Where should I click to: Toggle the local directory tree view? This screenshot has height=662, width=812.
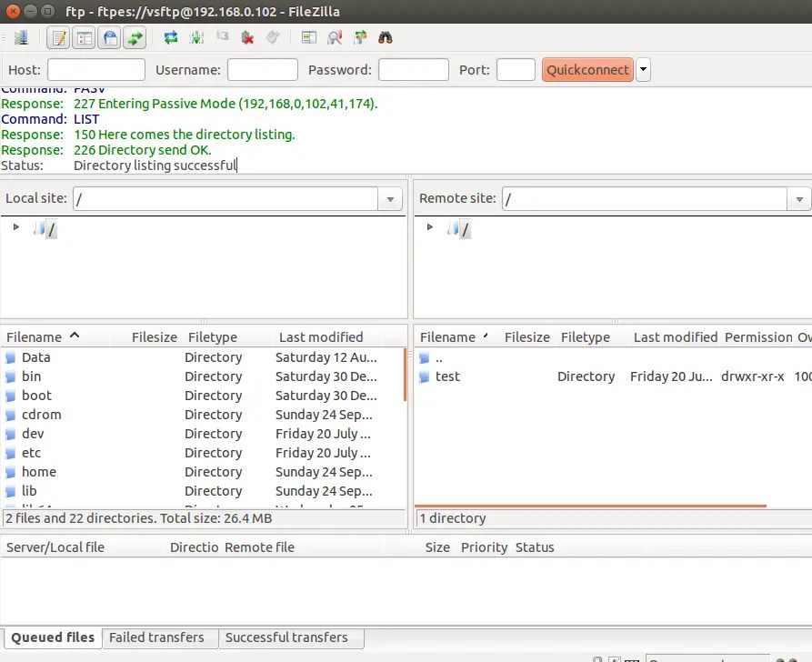coord(84,38)
